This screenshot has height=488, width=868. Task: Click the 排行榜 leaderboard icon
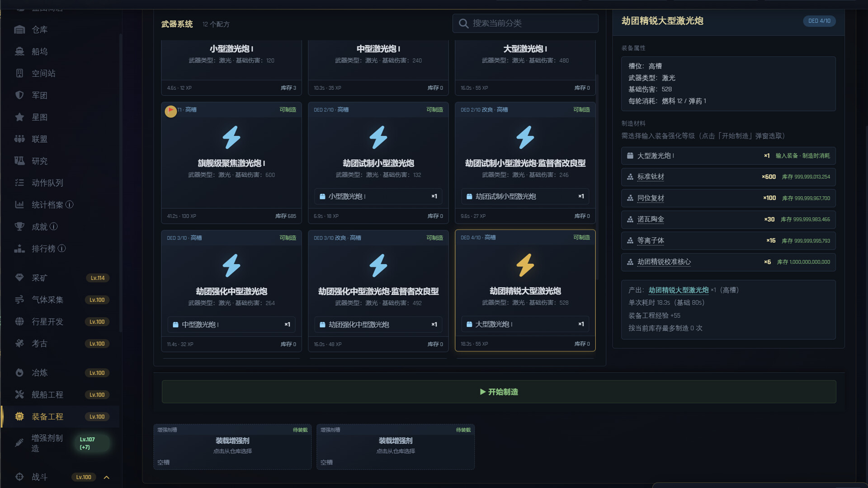point(19,249)
